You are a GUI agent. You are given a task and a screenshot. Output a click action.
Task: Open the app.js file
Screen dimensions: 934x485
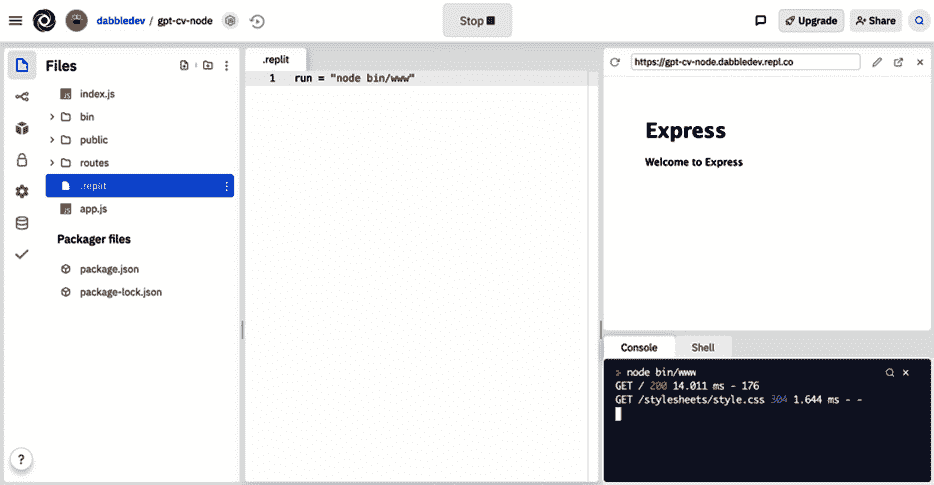(140, 209)
